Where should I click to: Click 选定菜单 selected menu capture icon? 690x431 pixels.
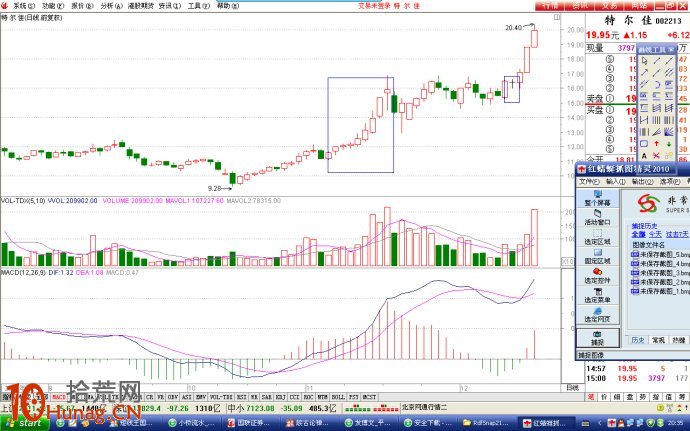(x=598, y=295)
